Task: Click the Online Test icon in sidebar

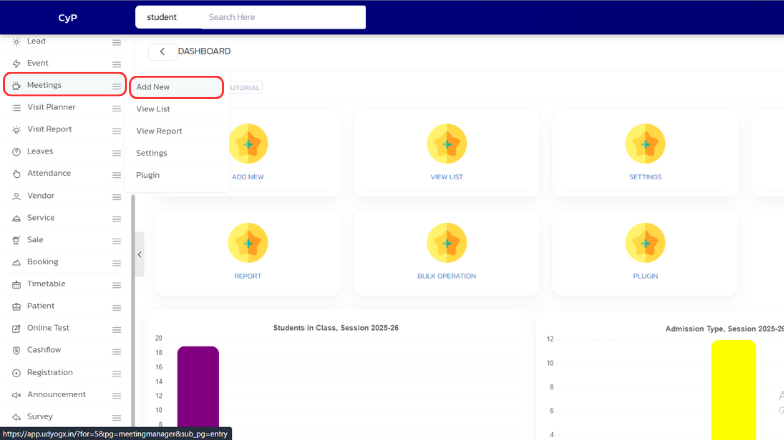Action: tap(17, 328)
